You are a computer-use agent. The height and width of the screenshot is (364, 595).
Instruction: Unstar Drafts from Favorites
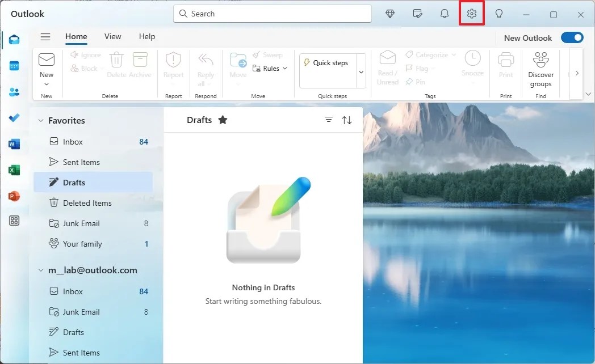223,120
